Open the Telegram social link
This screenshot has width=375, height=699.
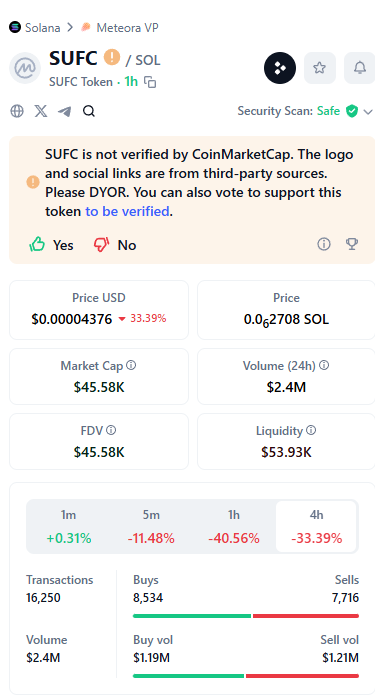point(65,111)
